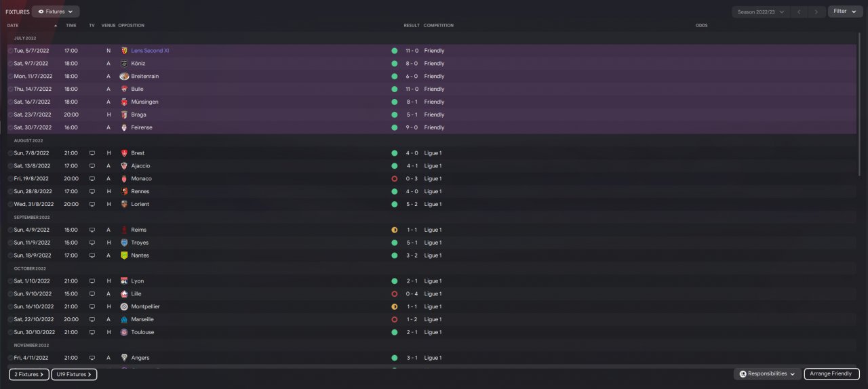Viewport: 868px width, 389px height.
Task: Click the Marseille club crest
Action: click(x=124, y=320)
